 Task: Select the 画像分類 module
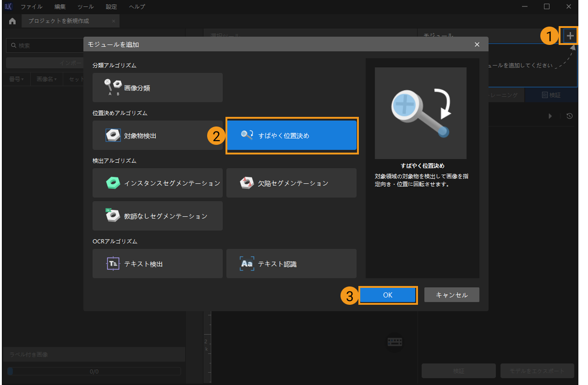[157, 88]
